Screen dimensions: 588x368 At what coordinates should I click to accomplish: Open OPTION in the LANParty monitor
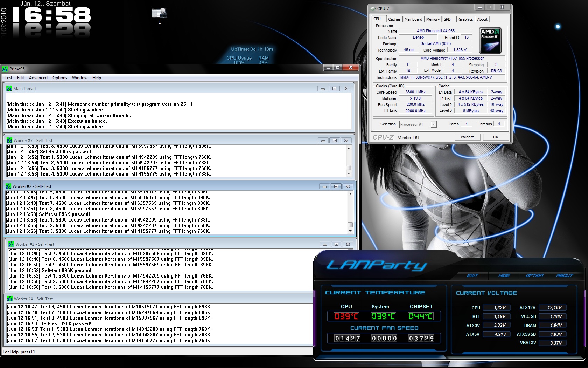pos(534,275)
